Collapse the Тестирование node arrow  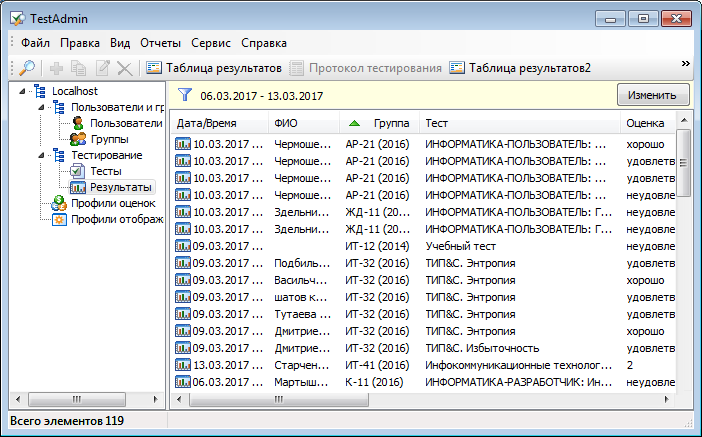point(41,155)
